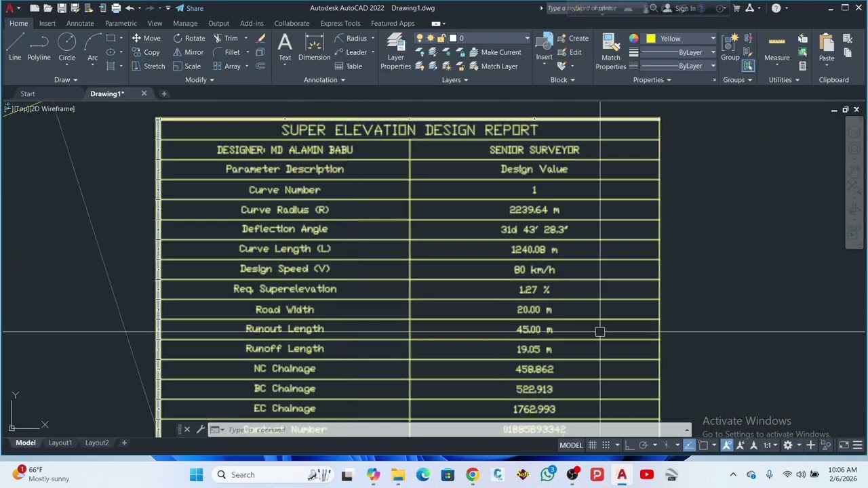Open Layer Properties manager
Viewport: 868px width, 488px height.
point(395,52)
